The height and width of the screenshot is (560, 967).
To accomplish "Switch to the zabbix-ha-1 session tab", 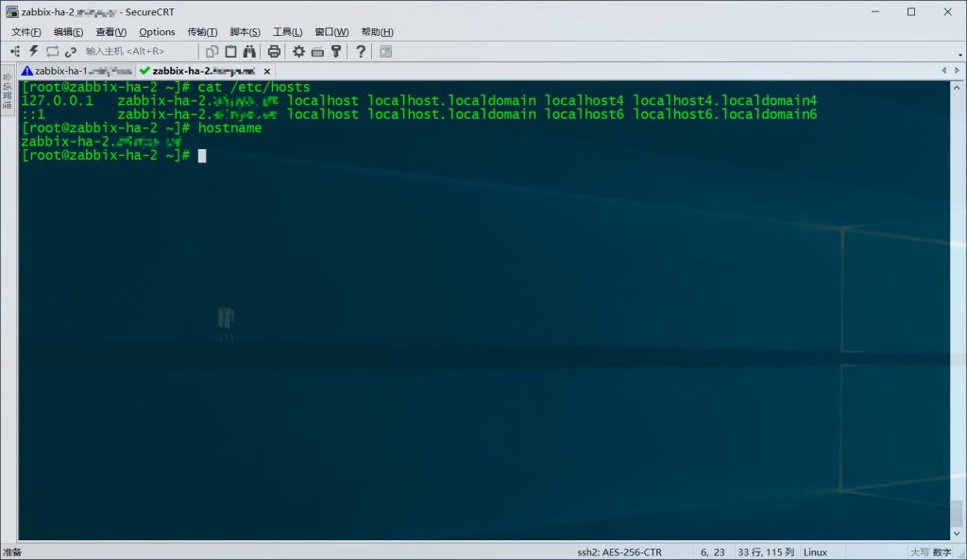I will (76, 71).
